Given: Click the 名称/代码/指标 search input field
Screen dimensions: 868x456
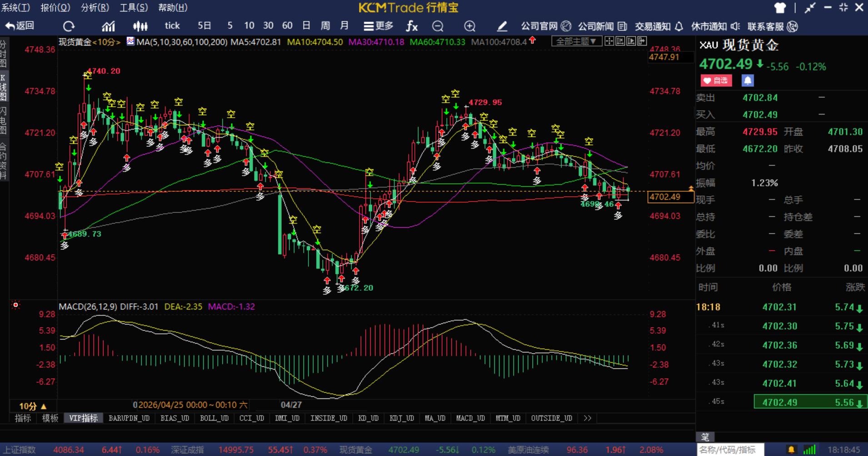Looking at the screenshot, I should click(x=730, y=450).
